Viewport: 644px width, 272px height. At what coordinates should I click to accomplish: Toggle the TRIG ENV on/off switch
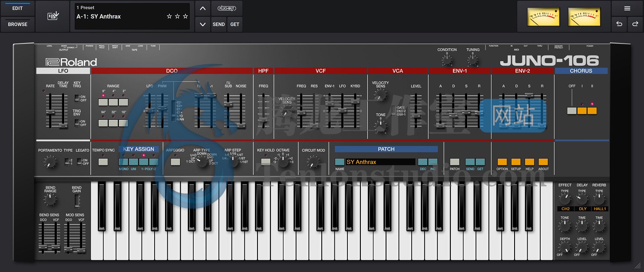pyautogui.click(x=76, y=123)
